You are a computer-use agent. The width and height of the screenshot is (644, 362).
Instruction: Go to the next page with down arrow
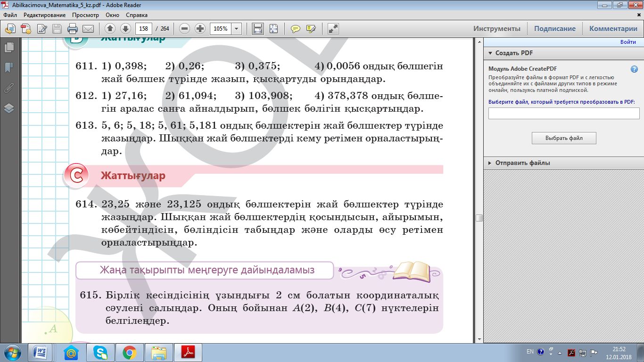tap(125, 29)
